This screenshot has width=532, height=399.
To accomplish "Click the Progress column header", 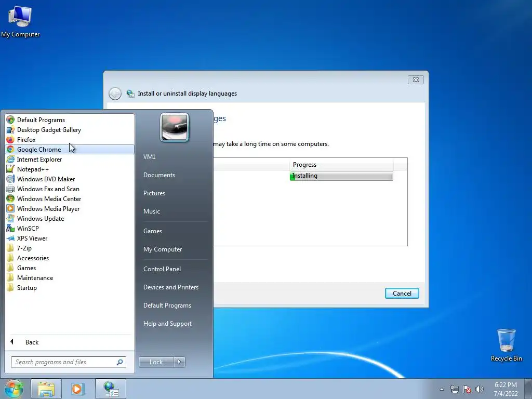I will coord(341,165).
